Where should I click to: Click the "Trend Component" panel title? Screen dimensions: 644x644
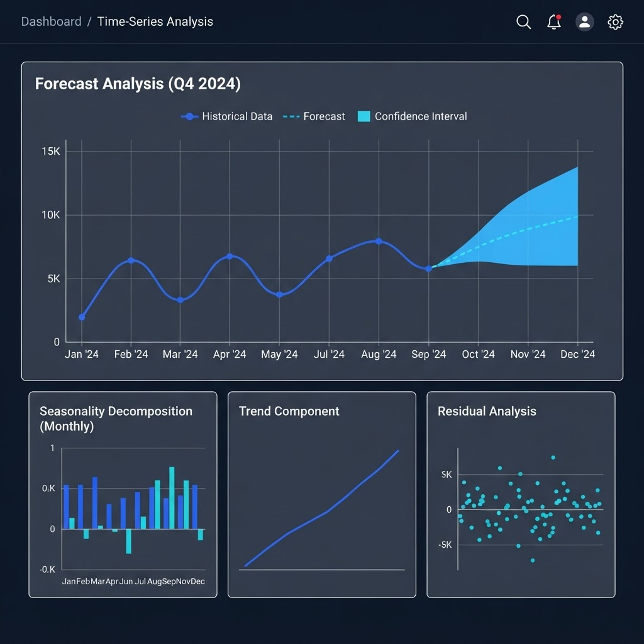click(289, 411)
